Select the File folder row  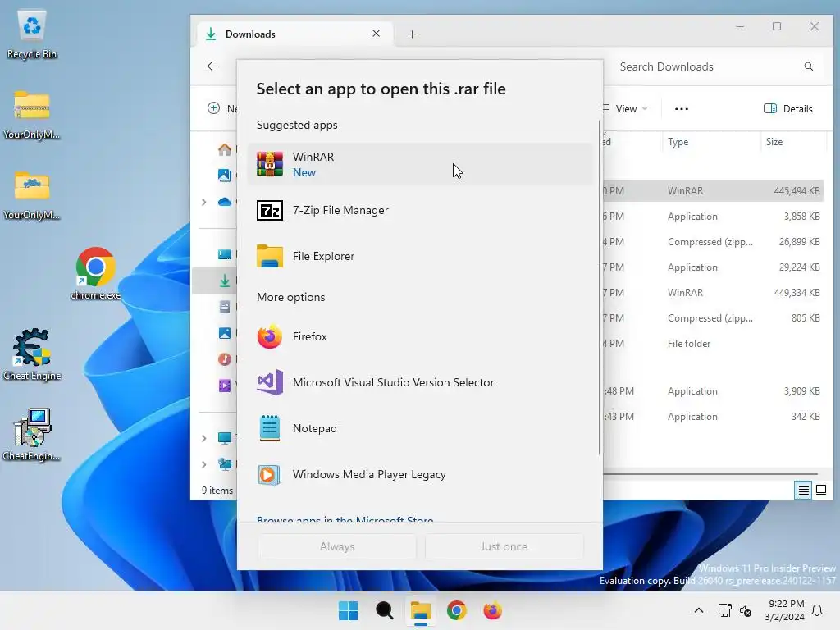(713, 344)
